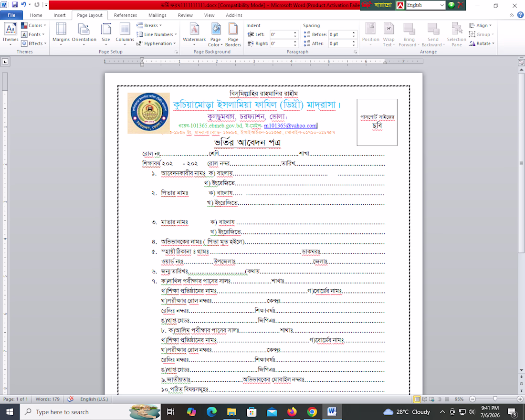Open Google Chrome from taskbar
This screenshot has height=420, width=525.
312,411
